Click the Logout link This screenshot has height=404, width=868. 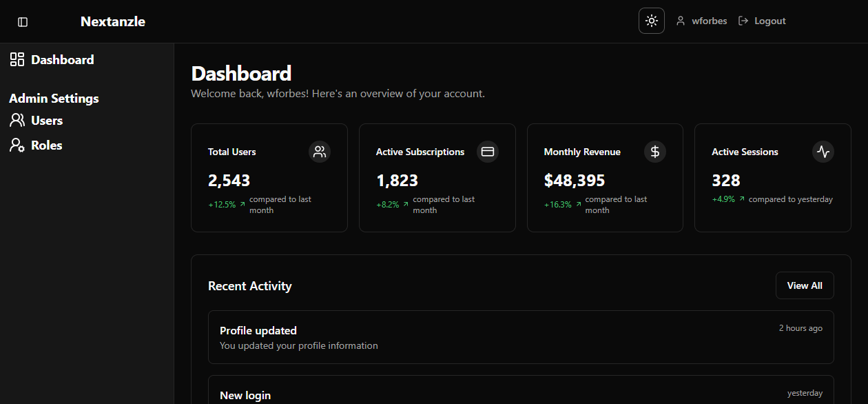(x=762, y=21)
